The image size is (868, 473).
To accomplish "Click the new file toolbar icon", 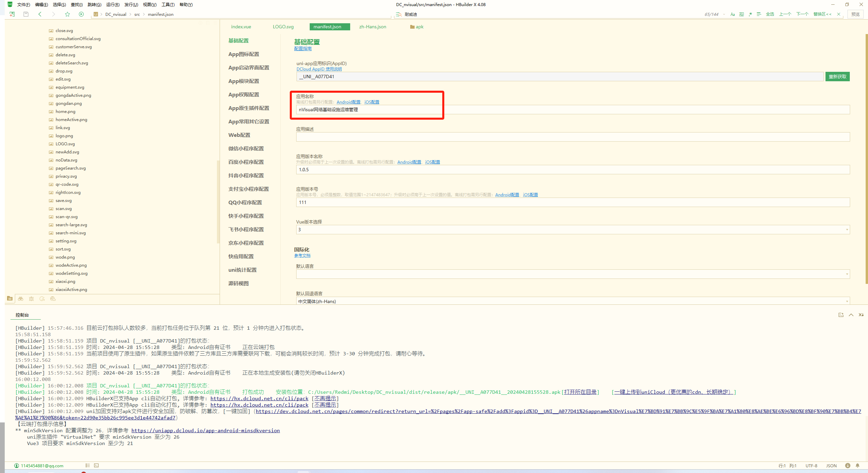I will (x=12, y=14).
